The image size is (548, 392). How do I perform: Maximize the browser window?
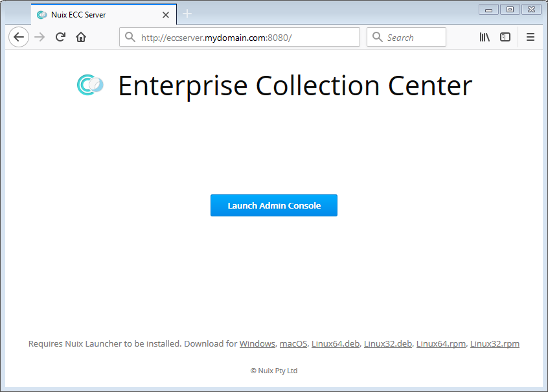click(x=510, y=10)
